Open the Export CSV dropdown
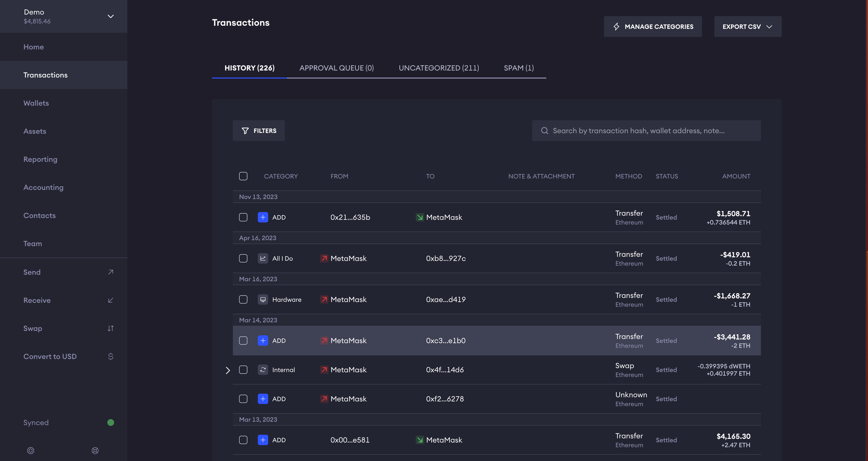This screenshot has width=868, height=461. pos(747,27)
